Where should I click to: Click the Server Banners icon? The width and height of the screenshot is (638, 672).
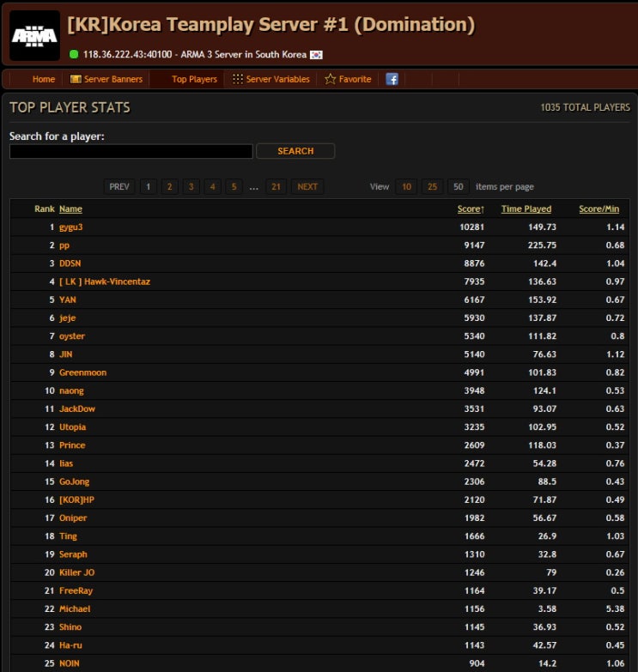[x=76, y=79]
